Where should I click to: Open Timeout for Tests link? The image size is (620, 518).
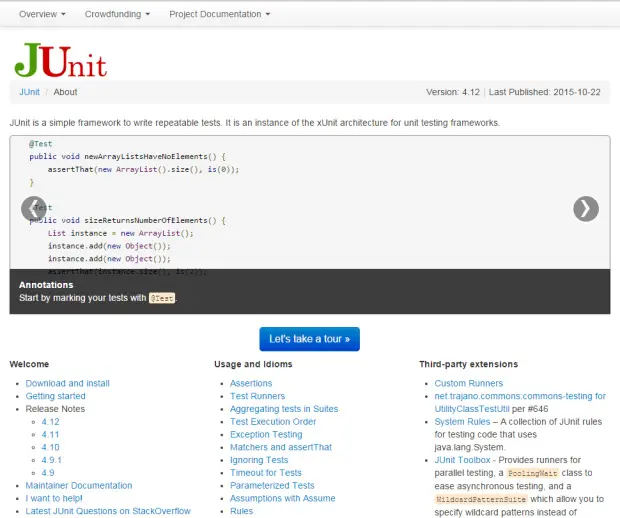[266, 473]
